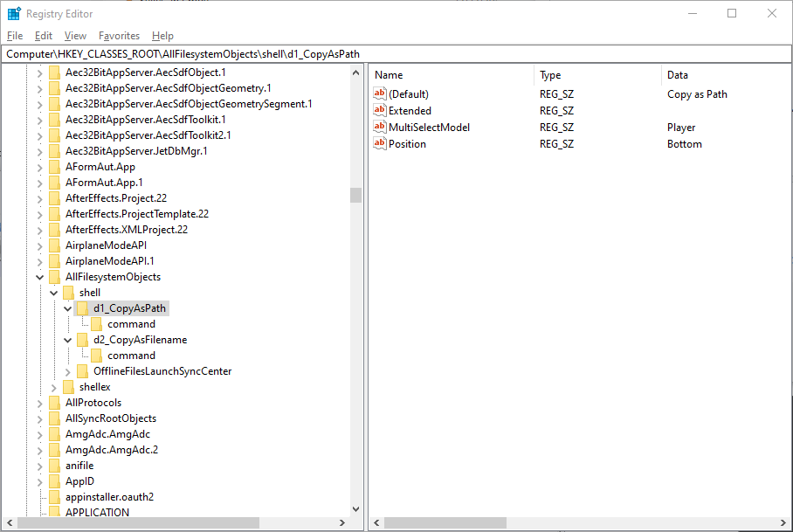Click the AmgAdc.AmgAdc.2 folder icon
This screenshot has width=793, height=532.
point(55,450)
